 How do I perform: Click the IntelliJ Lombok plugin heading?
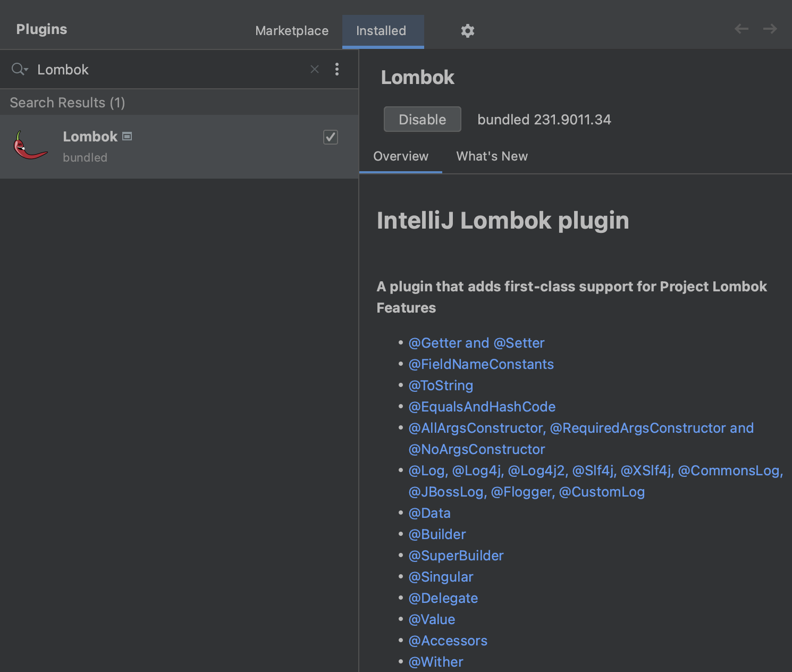(503, 221)
